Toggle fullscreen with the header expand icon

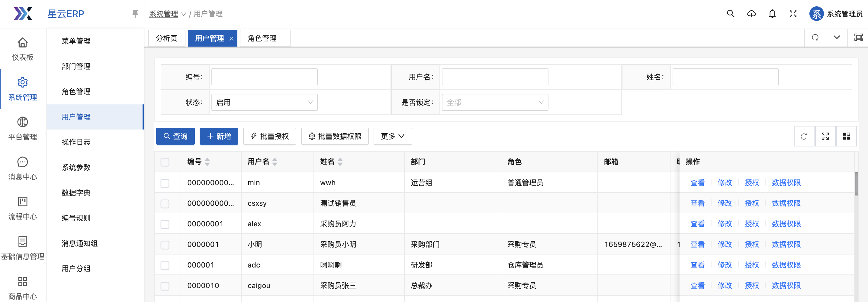(793, 14)
